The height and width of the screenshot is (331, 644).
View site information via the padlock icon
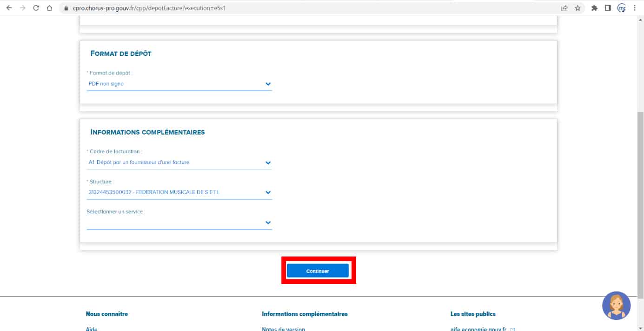(x=66, y=8)
